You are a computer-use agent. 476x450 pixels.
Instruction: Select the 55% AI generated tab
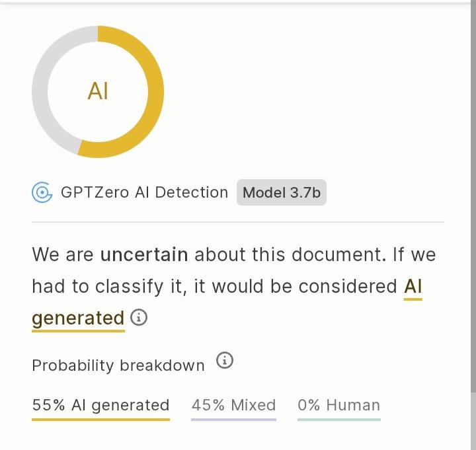click(100, 405)
